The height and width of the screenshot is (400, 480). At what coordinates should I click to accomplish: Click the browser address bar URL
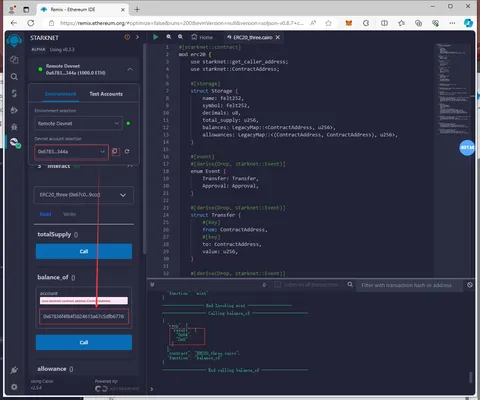pos(182,23)
